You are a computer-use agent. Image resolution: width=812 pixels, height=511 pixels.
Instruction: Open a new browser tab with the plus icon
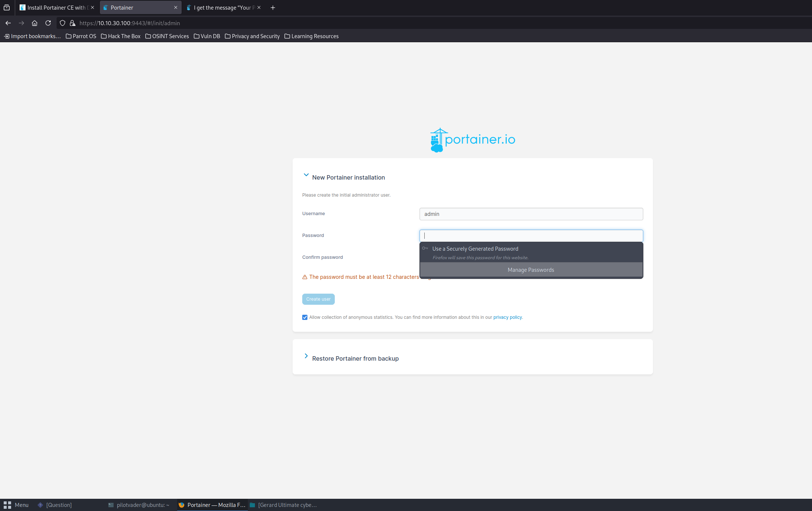click(273, 7)
